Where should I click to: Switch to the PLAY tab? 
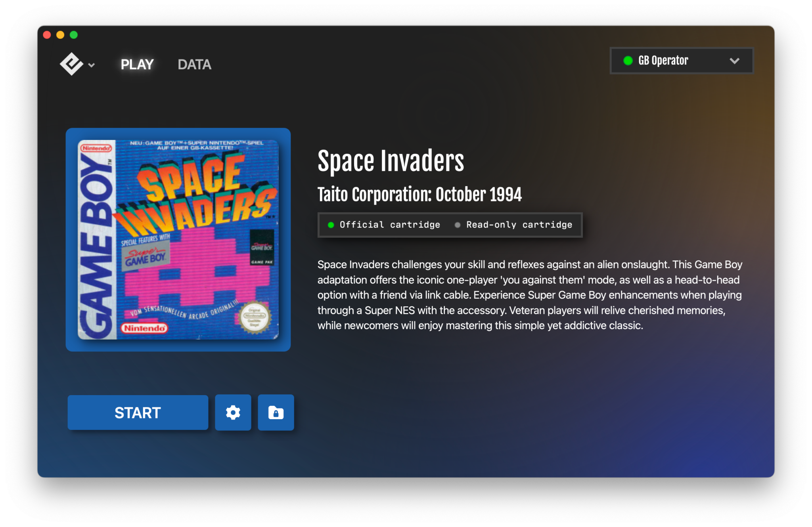[x=137, y=64]
